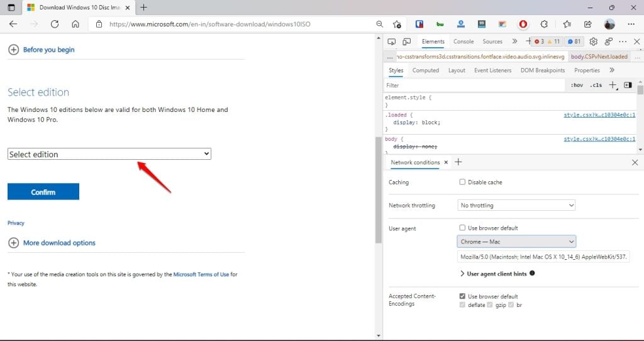The width and height of the screenshot is (644, 341).
Task: Click the share icon in browser toolbar
Action: coord(588,25)
